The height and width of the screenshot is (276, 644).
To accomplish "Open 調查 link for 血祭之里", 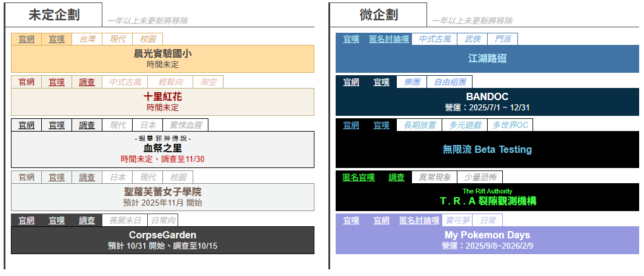I will tap(87, 125).
